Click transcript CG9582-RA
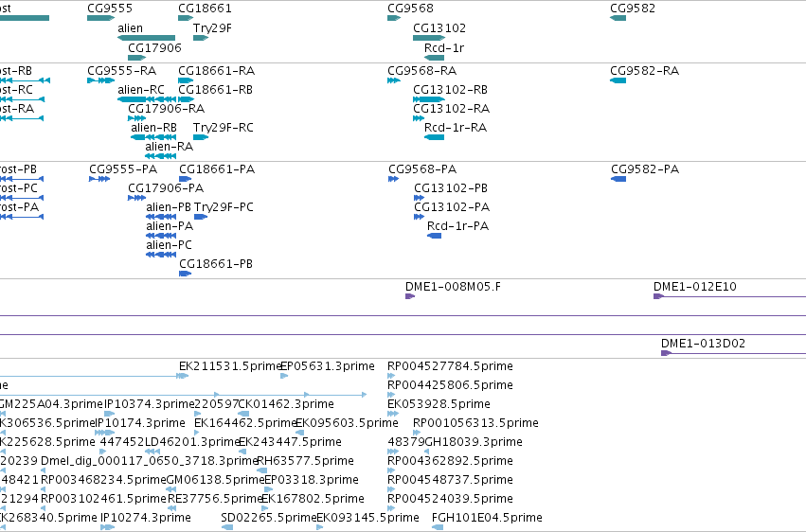806x532 pixels. (645, 70)
